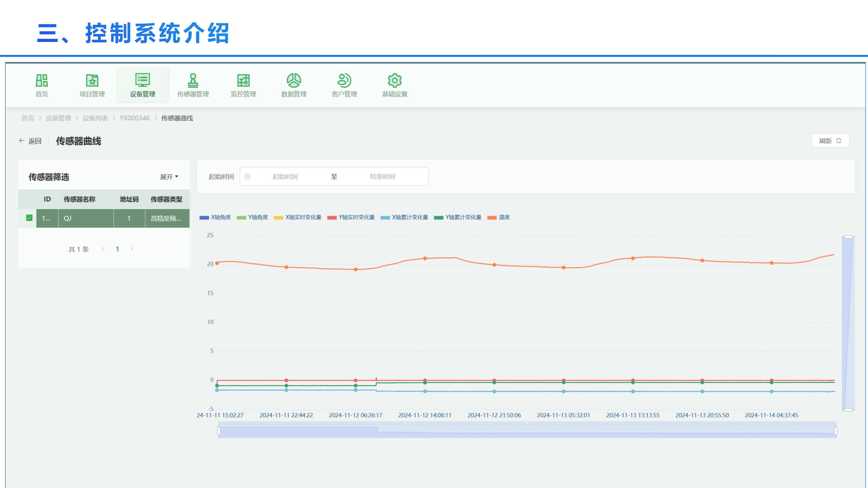Click the 共 1 条 total count text

click(x=79, y=249)
